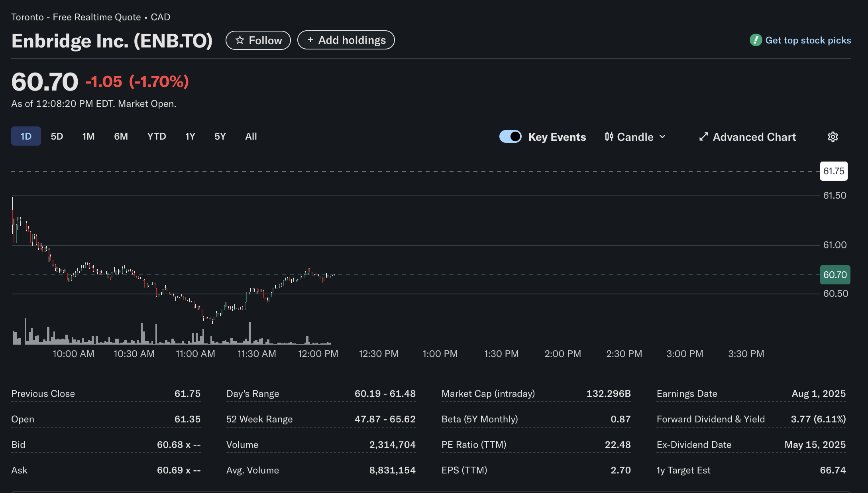This screenshot has width=868, height=493.
Task: Select the 5D time range tab
Action: pyautogui.click(x=57, y=136)
